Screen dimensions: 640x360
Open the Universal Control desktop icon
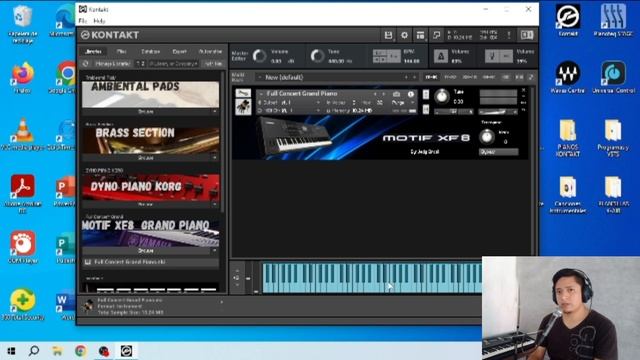613,78
